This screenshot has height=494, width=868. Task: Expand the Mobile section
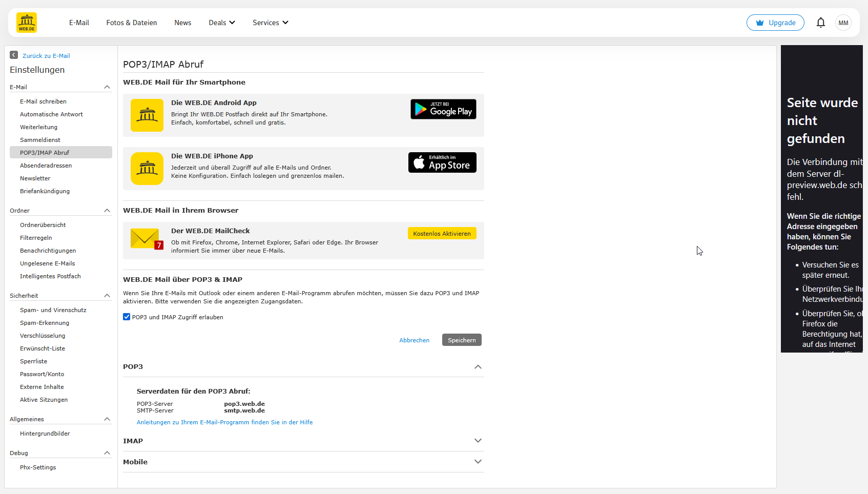478,461
